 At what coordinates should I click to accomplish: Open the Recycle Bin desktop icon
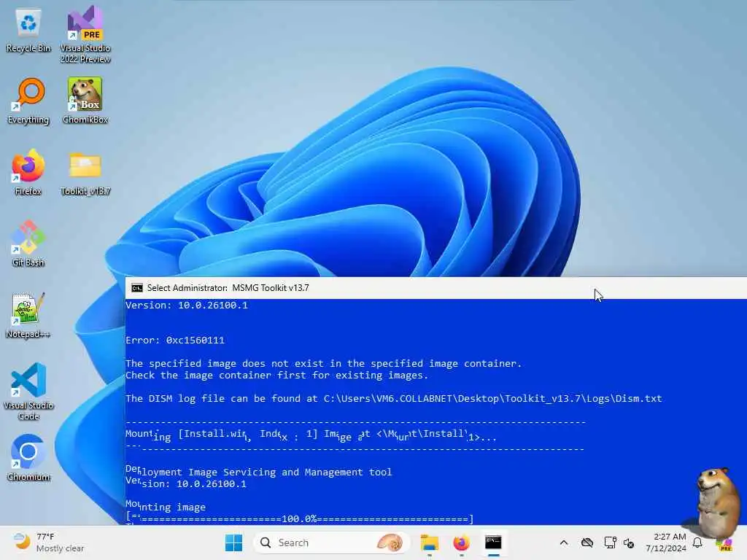[x=28, y=31]
